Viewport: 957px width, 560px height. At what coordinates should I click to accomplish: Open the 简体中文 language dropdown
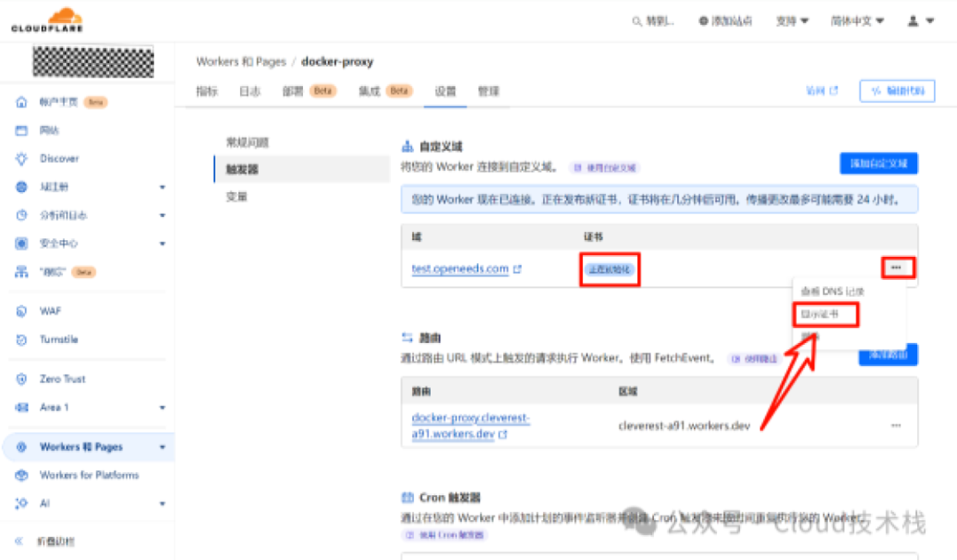pos(858,21)
